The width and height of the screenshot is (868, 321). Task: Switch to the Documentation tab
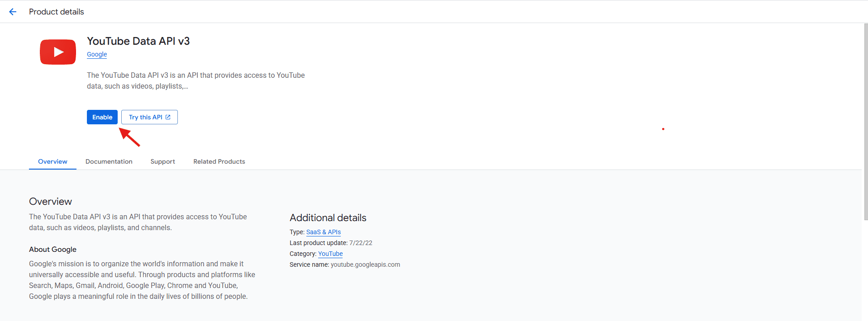pos(109,161)
